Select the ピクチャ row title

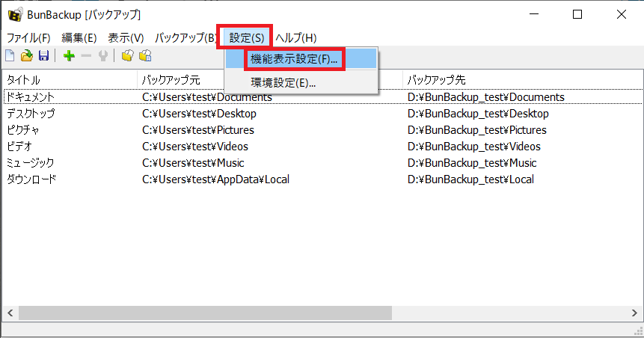[x=23, y=130]
